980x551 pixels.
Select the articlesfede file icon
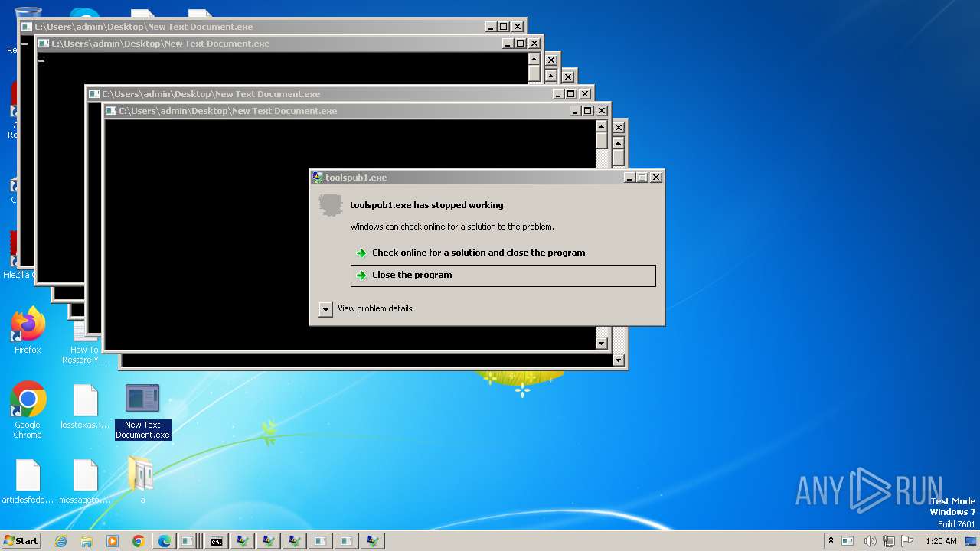28,481
